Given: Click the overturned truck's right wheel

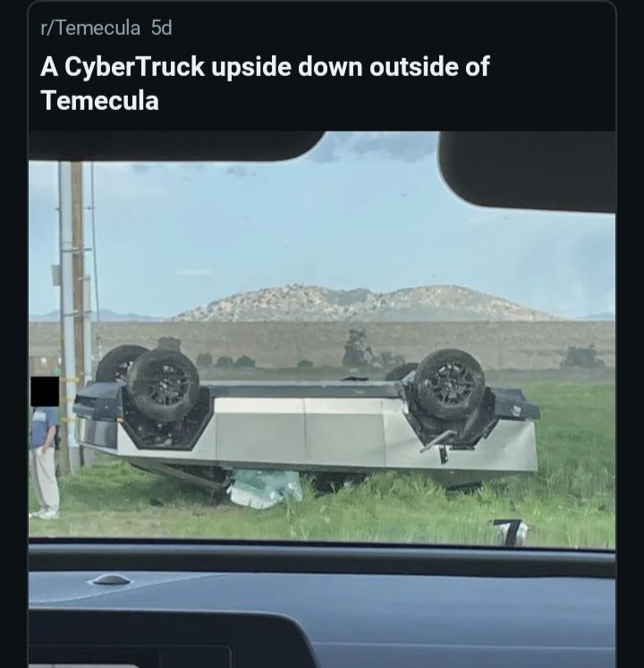Looking at the screenshot, I should [449, 384].
